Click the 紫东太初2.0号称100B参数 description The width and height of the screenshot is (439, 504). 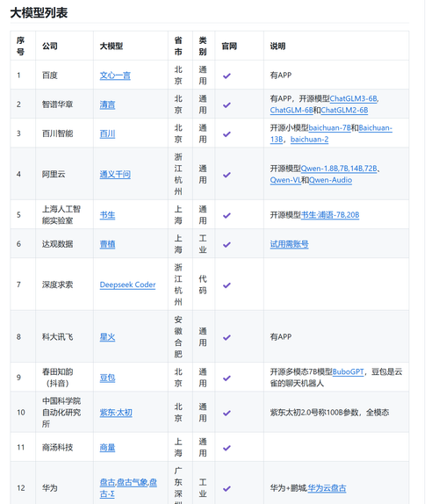click(329, 413)
